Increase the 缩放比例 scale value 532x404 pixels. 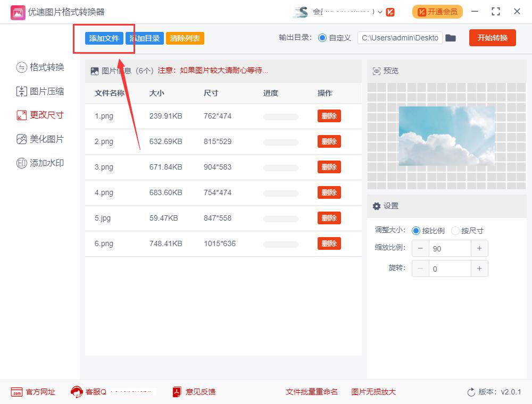pos(479,248)
